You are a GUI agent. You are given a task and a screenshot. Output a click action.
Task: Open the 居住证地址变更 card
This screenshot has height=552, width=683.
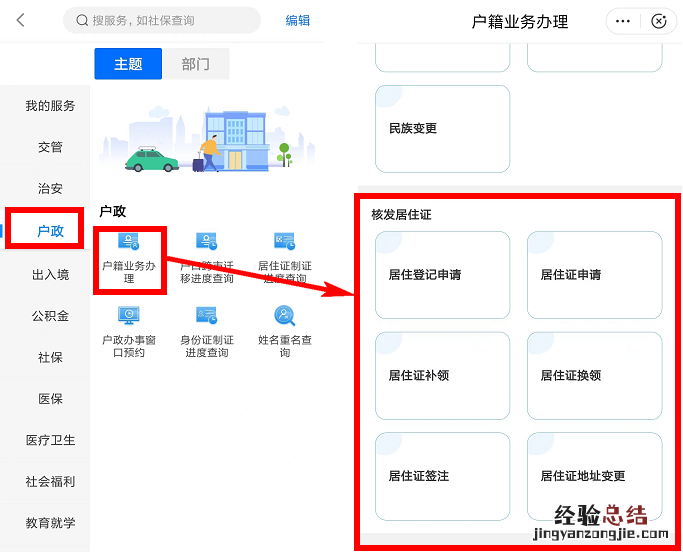pos(595,476)
